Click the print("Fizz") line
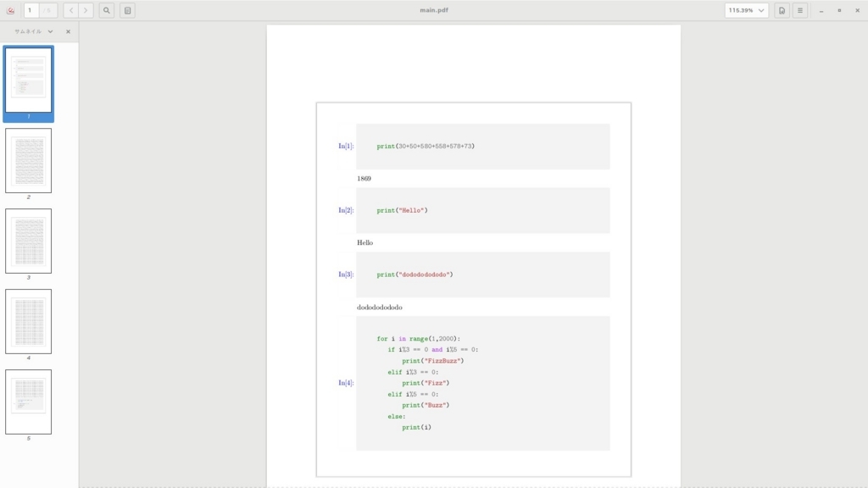 (x=426, y=383)
